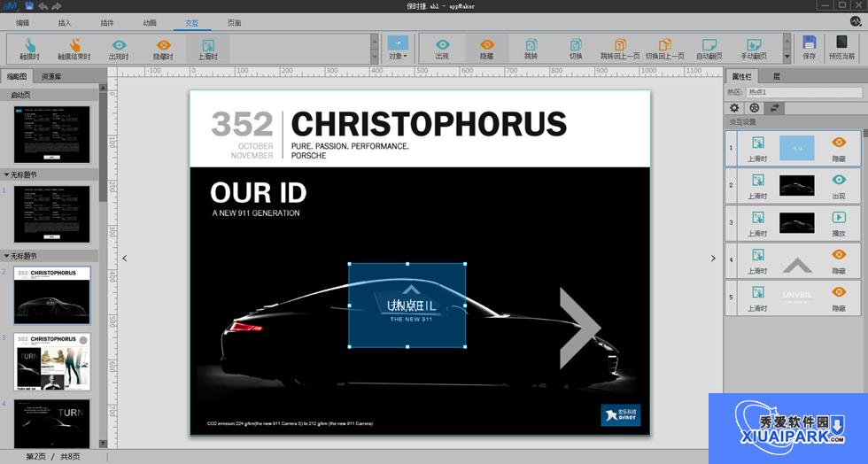Select the 跳转 jump action
The image size is (868, 464).
pyautogui.click(x=531, y=49)
